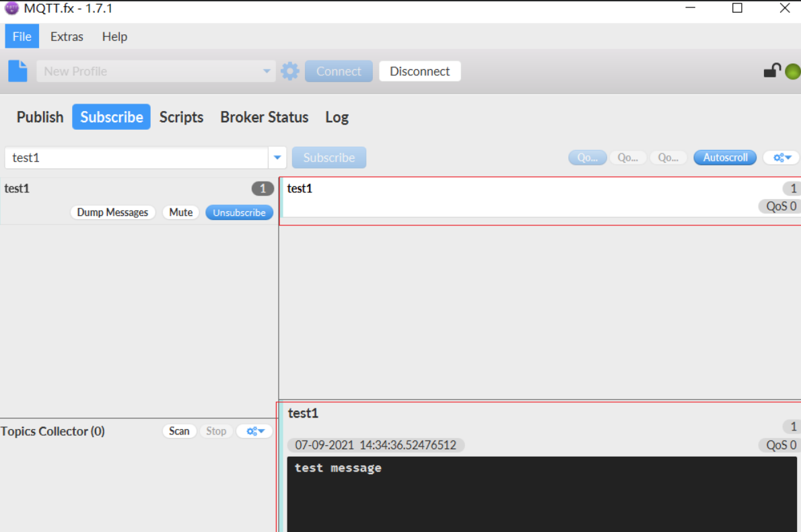Select the second QoS level toggle
801x532 pixels.
(x=628, y=158)
